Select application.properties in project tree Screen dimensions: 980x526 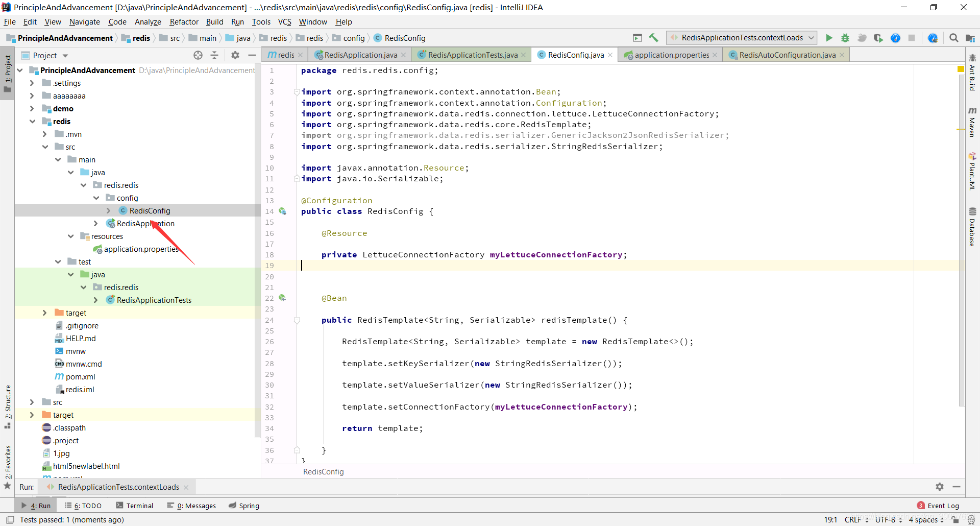point(141,249)
